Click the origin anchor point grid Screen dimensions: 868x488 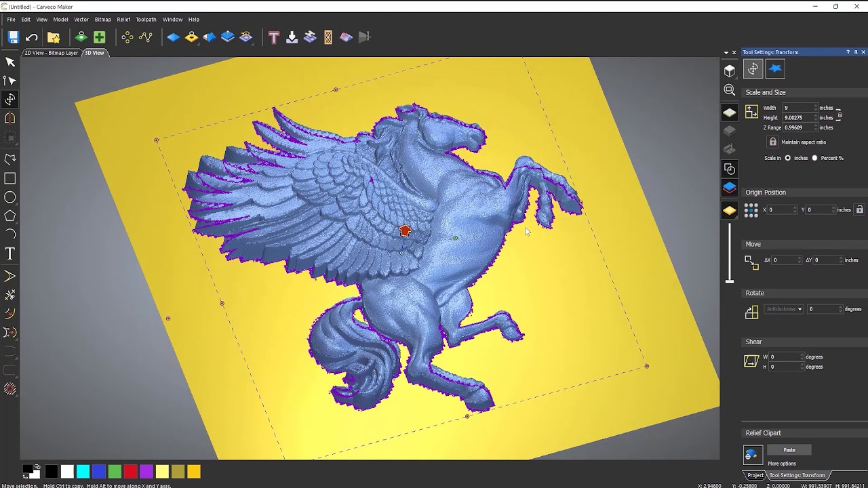pos(751,210)
